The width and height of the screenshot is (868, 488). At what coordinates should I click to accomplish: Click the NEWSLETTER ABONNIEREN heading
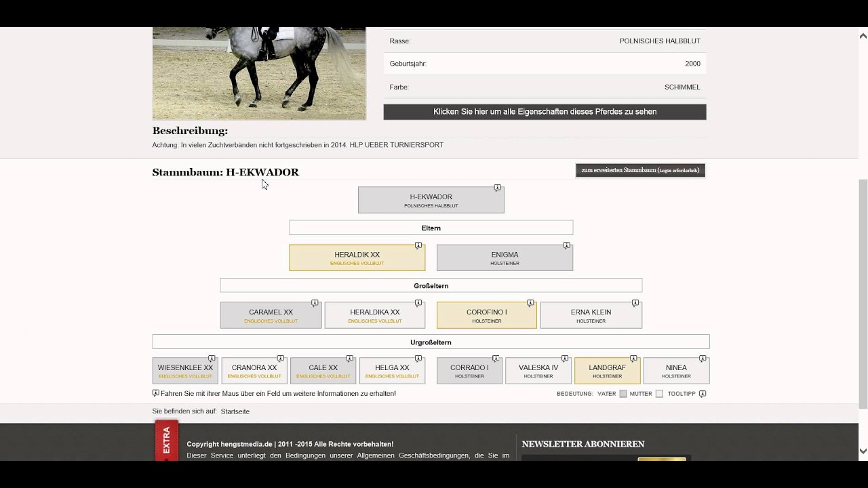pyautogui.click(x=583, y=444)
